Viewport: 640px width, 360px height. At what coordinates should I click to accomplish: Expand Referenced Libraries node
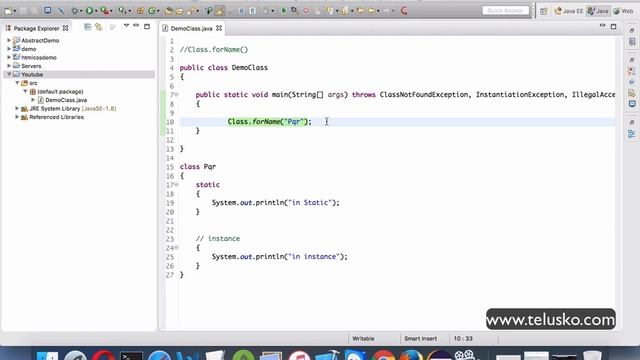(17, 117)
